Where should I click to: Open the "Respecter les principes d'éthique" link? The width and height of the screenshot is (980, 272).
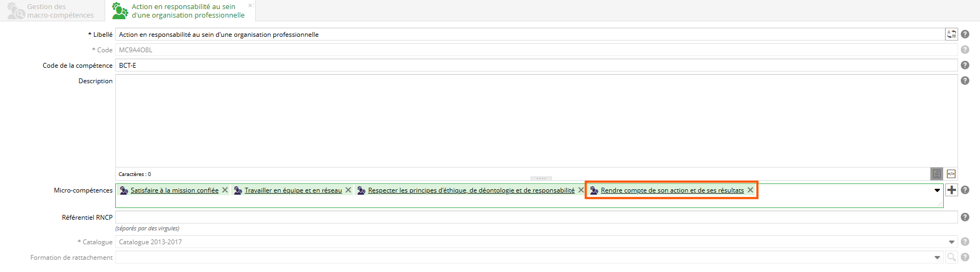coord(471,190)
